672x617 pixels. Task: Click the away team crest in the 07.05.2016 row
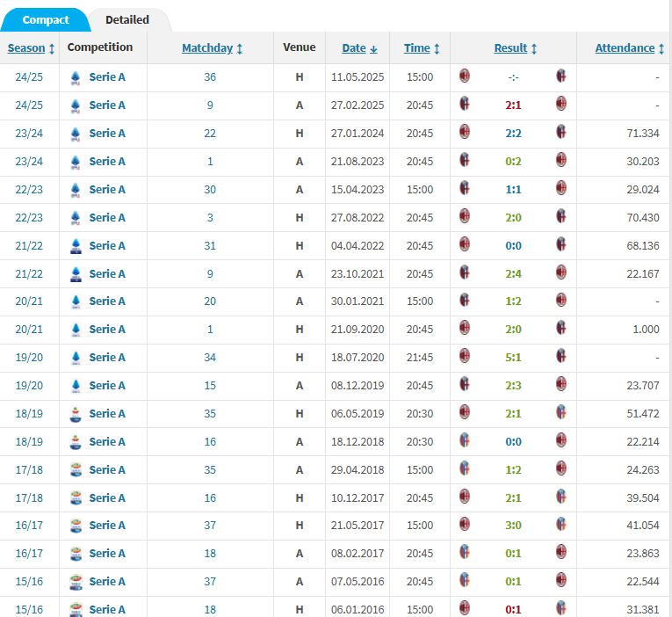(561, 581)
